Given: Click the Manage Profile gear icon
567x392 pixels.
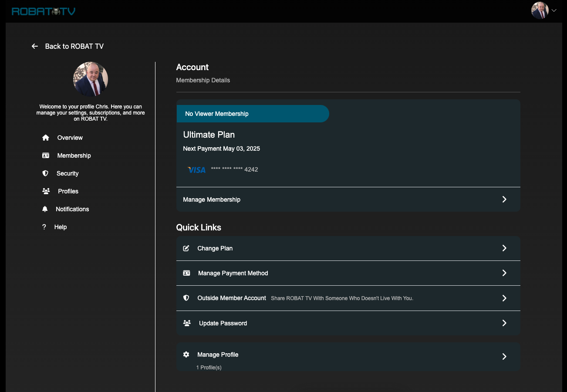Looking at the screenshot, I should 186,355.
